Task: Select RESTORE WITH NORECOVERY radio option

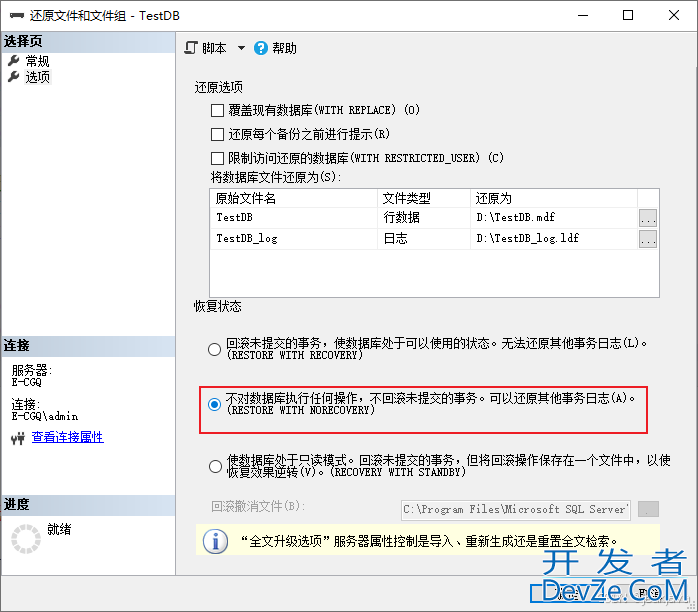Action: point(215,404)
